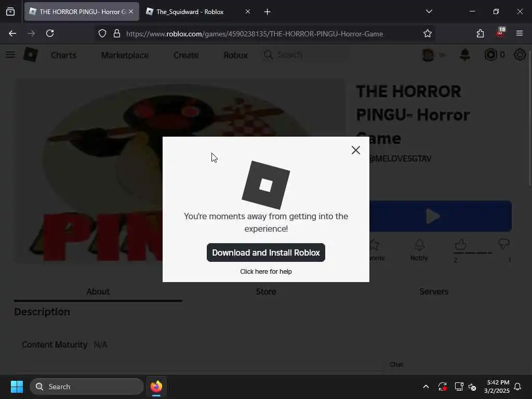Open Roblox notifications bell
This screenshot has height=399, width=532.
click(465, 55)
